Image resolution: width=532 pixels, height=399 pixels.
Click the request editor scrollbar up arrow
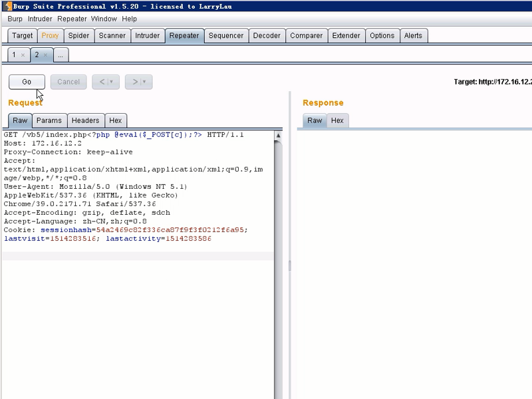click(278, 136)
